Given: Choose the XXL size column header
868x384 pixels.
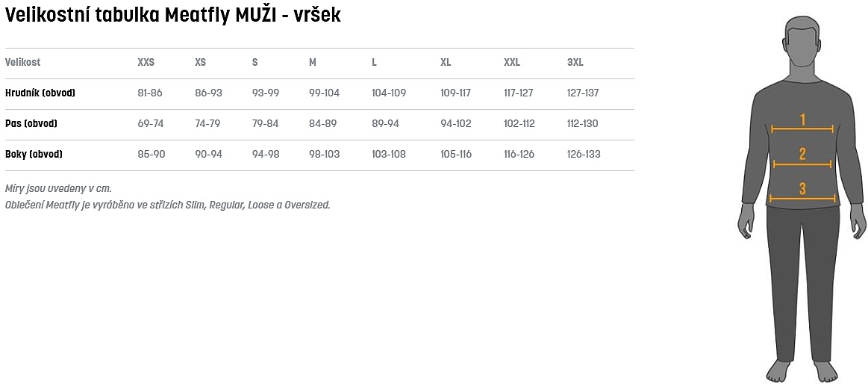Looking at the screenshot, I should pyautogui.click(x=512, y=63).
